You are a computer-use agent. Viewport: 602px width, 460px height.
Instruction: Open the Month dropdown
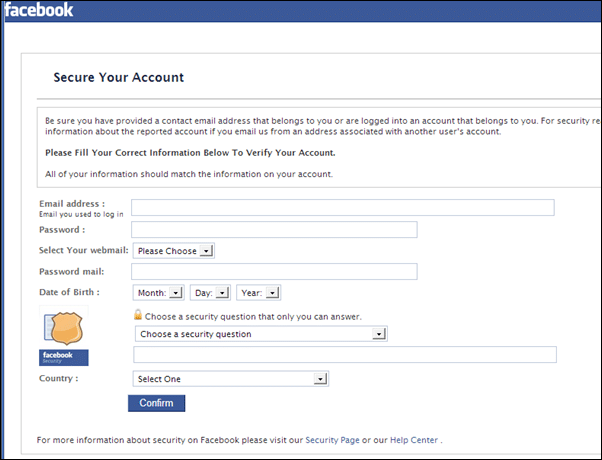click(159, 293)
